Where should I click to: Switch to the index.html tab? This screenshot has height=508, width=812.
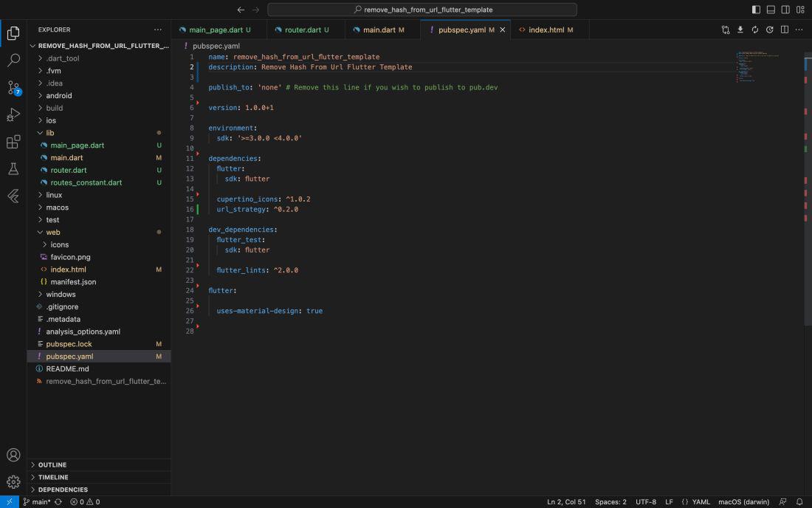coord(546,30)
